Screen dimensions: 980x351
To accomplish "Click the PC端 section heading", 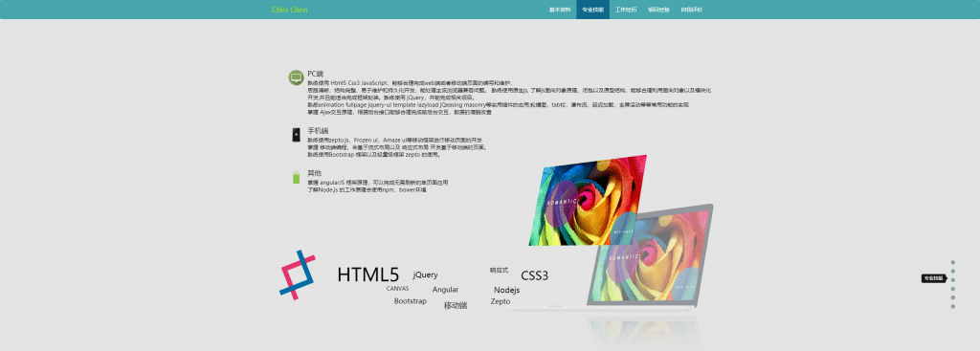I will (316, 74).
